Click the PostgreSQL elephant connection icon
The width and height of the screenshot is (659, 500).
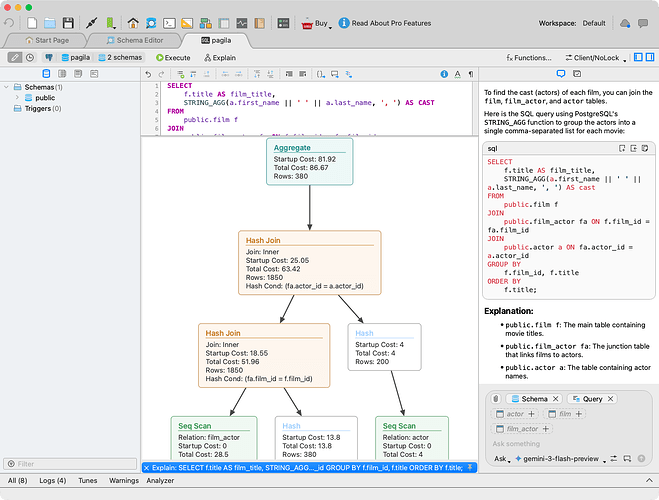coord(49,58)
